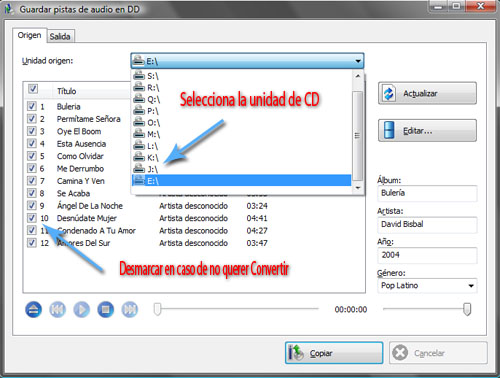500x378 pixels.
Task: Click the play button
Action: 82,310
